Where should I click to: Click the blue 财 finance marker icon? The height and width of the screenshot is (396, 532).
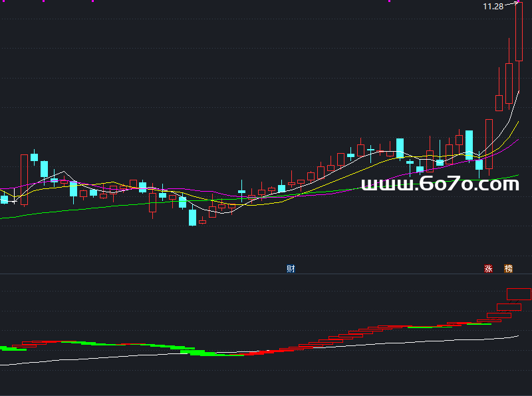point(291,269)
